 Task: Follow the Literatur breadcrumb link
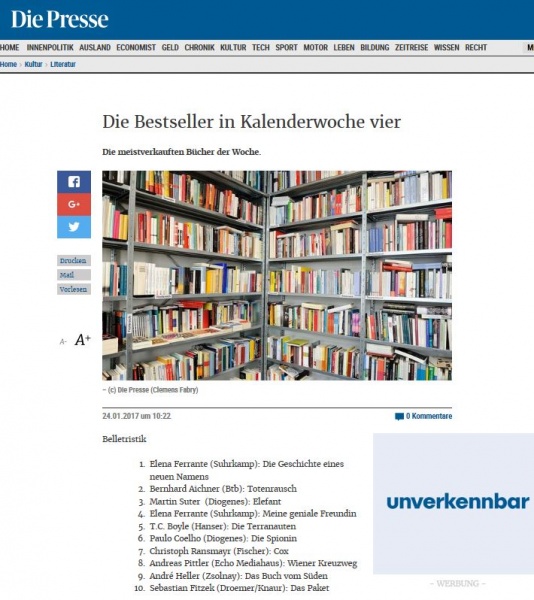[x=63, y=64]
